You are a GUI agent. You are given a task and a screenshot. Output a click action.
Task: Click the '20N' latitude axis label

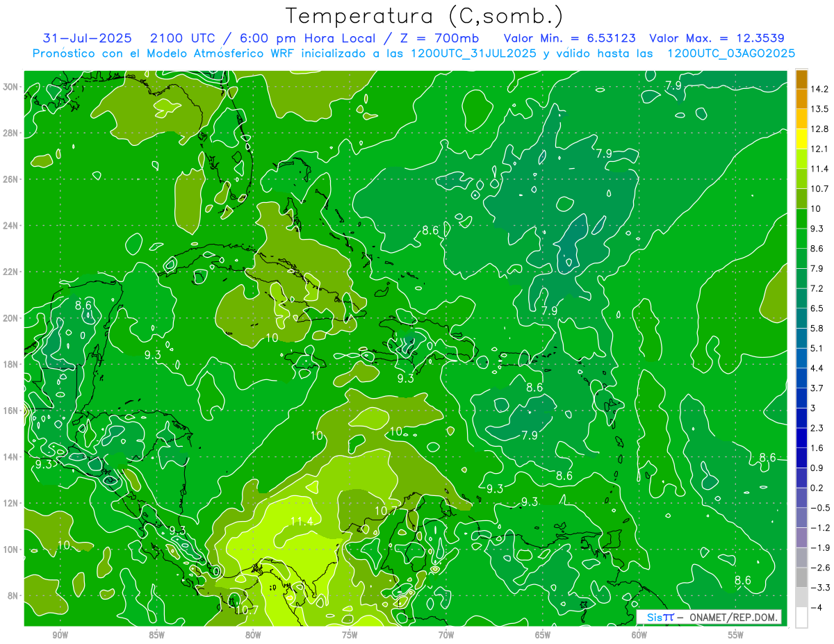pyautogui.click(x=11, y=318)
